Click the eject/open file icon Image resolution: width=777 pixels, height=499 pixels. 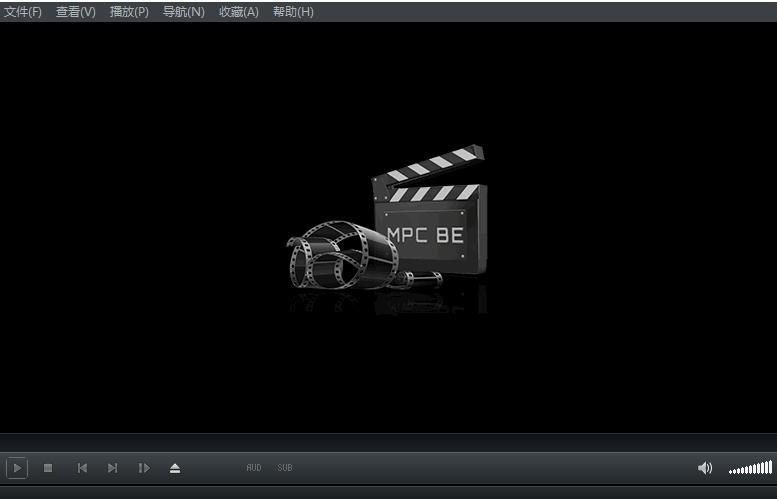click(x=175, y=468)
